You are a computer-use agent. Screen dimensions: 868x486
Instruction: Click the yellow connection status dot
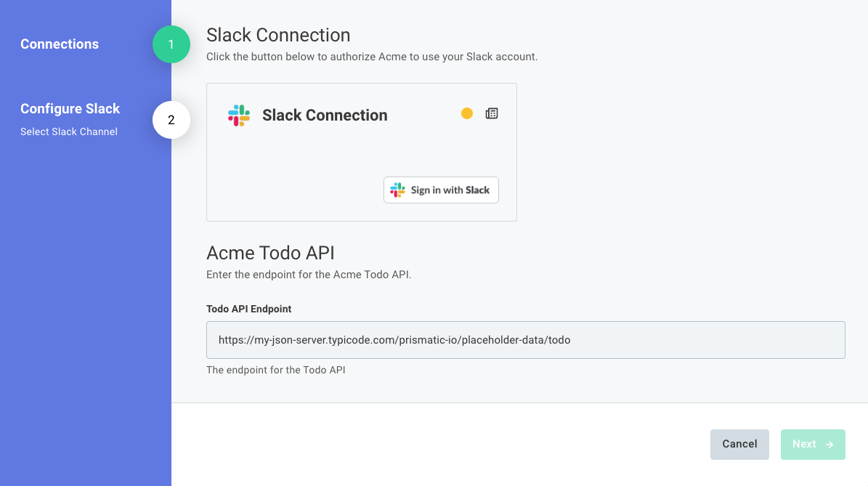click(x=467, y=113)
